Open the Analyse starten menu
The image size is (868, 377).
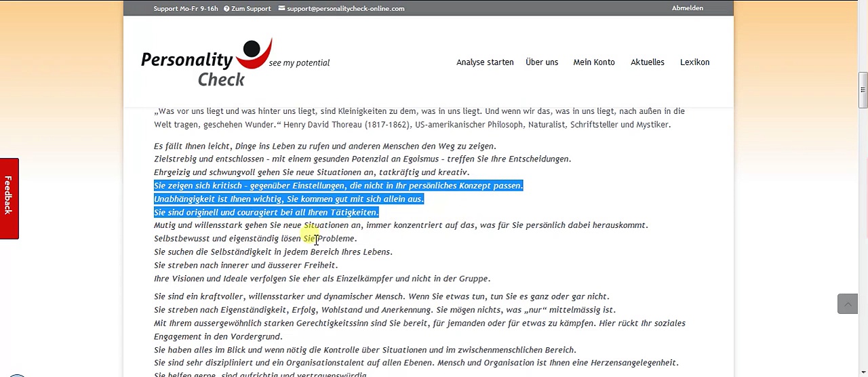click(x=485, y=62)
